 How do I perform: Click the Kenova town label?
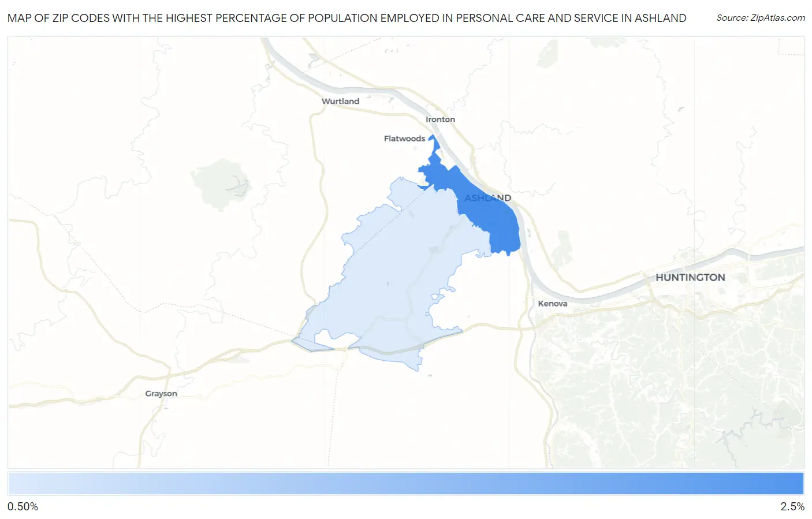click(x=553, y=304)
